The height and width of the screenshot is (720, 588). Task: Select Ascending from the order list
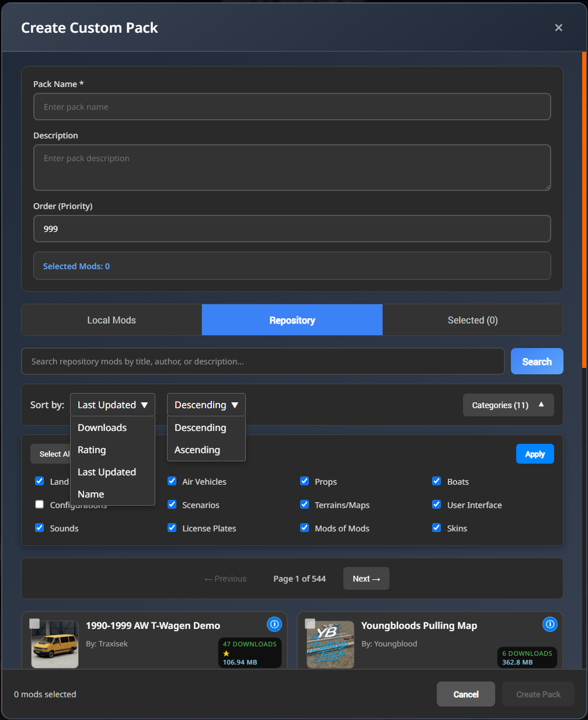(206, 450)
